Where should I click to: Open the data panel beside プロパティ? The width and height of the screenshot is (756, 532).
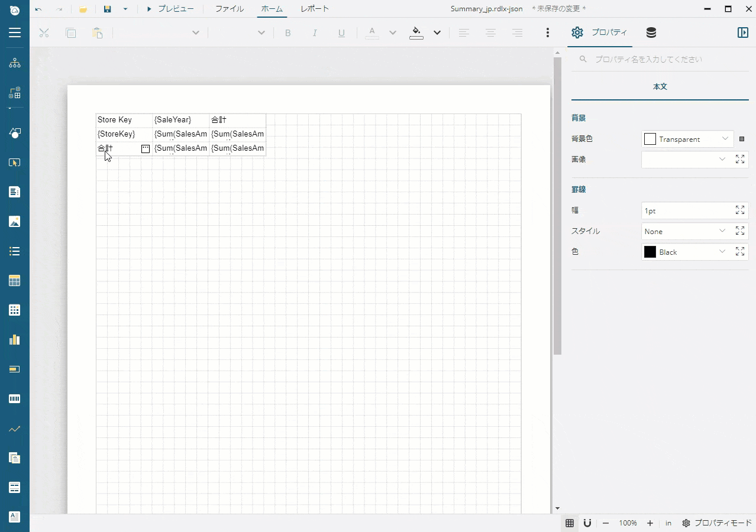[651, 33]
